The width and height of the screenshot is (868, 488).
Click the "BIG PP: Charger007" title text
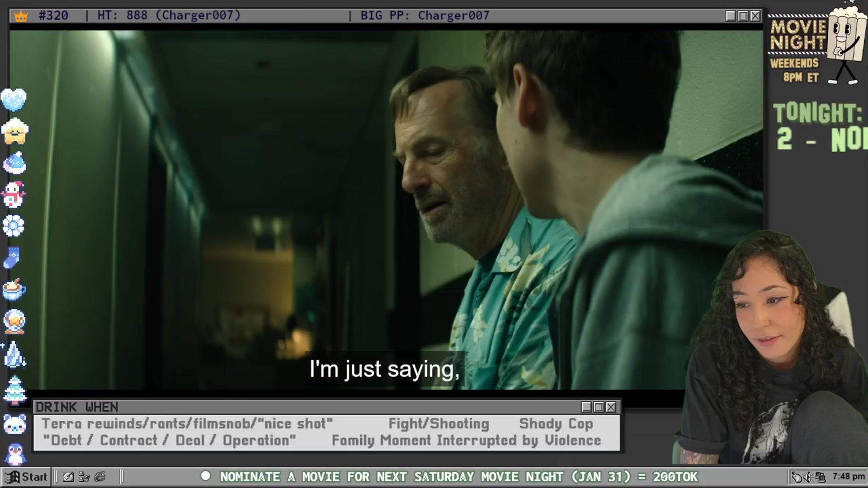(425, 16)
